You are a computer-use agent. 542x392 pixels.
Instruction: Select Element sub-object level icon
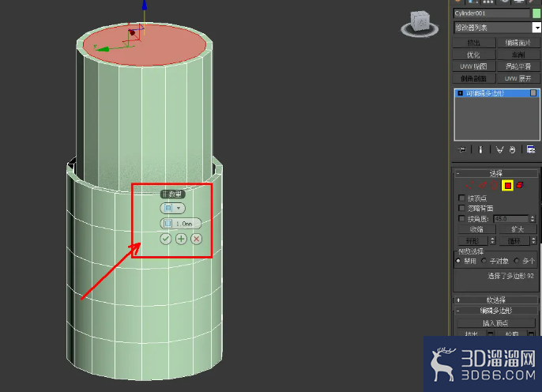click(x=520, y=186)
